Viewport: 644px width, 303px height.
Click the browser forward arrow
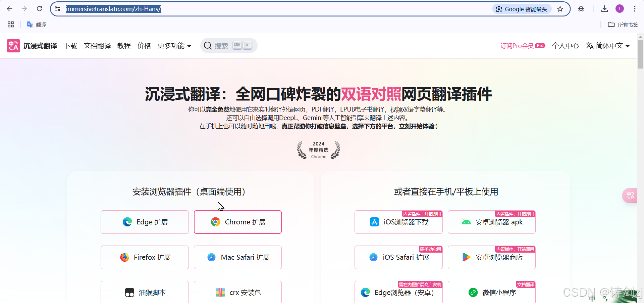click(x=24, y=9)
